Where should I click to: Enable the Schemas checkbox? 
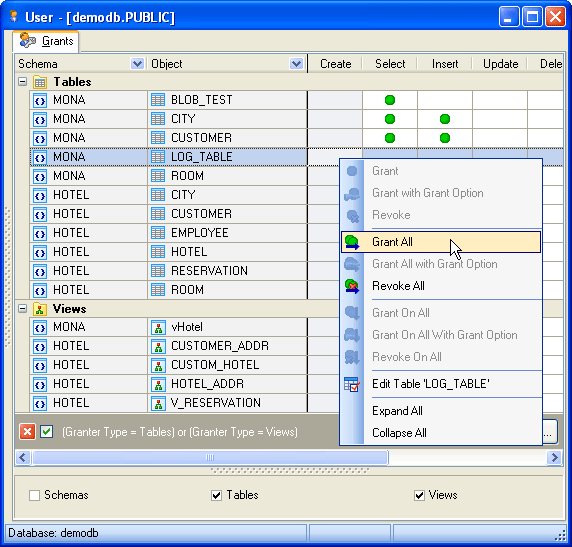tap(34, 495)
